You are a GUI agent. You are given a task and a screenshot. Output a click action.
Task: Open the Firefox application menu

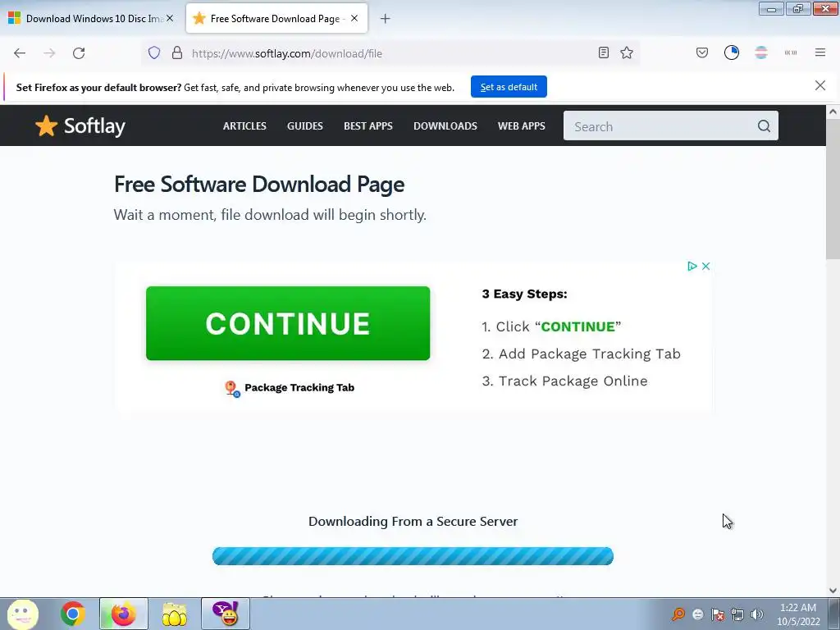click(x=820, y=52)
